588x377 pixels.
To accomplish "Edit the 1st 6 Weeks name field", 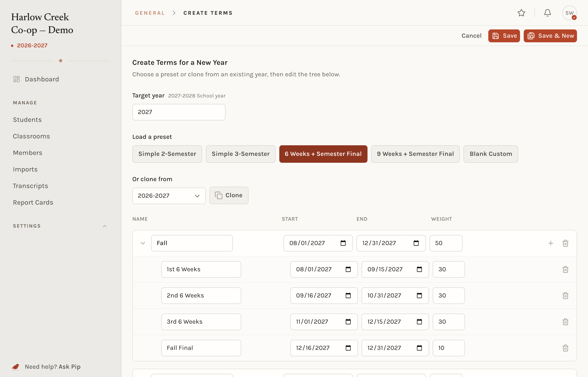I will [201, 269].
